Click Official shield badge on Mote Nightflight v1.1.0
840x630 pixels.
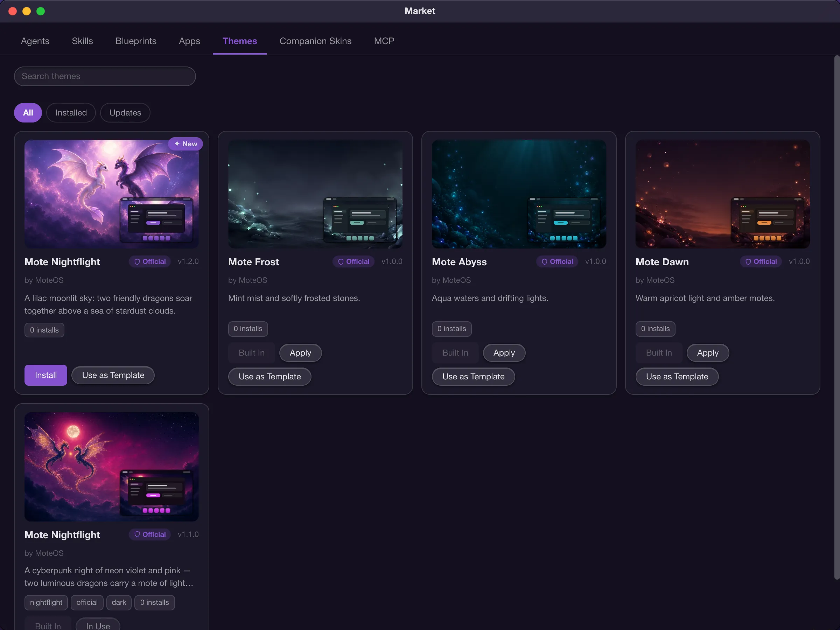(x=150, y=534)
